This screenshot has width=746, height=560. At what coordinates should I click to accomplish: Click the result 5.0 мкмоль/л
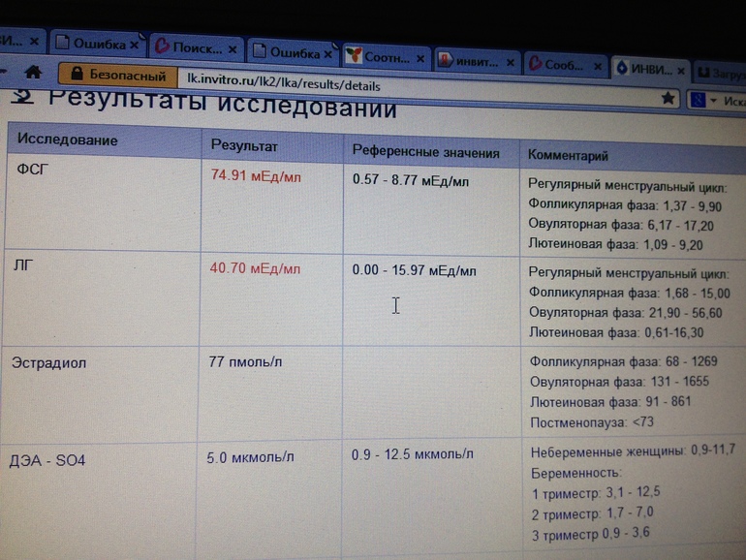[x=250, y=457]
